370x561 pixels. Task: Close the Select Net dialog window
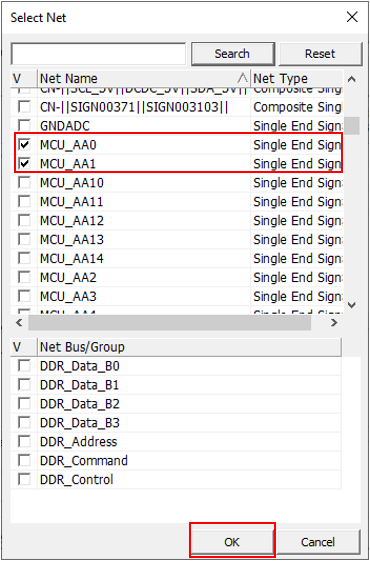coord(352,17)
